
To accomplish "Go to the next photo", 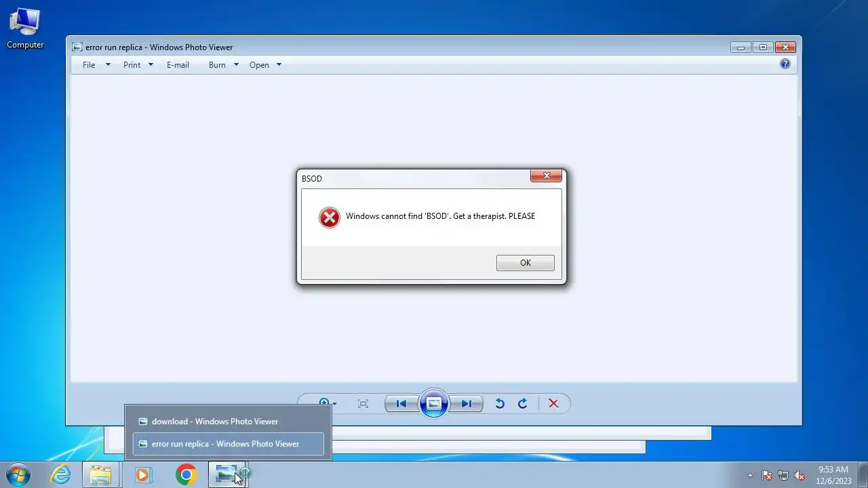I will [467, 403].
